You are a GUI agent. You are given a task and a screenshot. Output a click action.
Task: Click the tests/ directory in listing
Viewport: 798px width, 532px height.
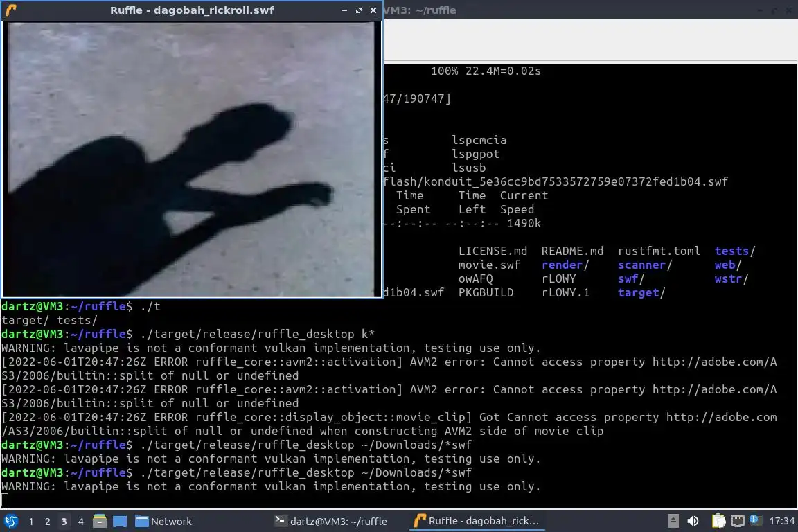coord(735,251)
